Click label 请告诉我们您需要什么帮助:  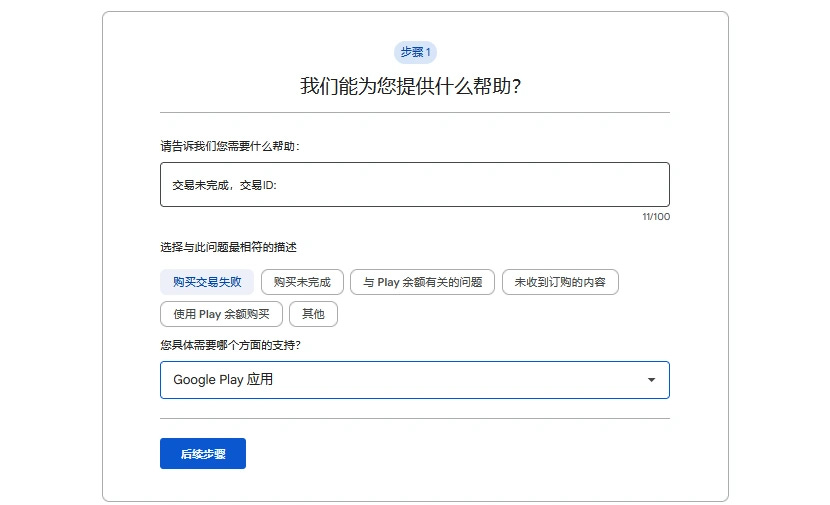click(230, 146)
